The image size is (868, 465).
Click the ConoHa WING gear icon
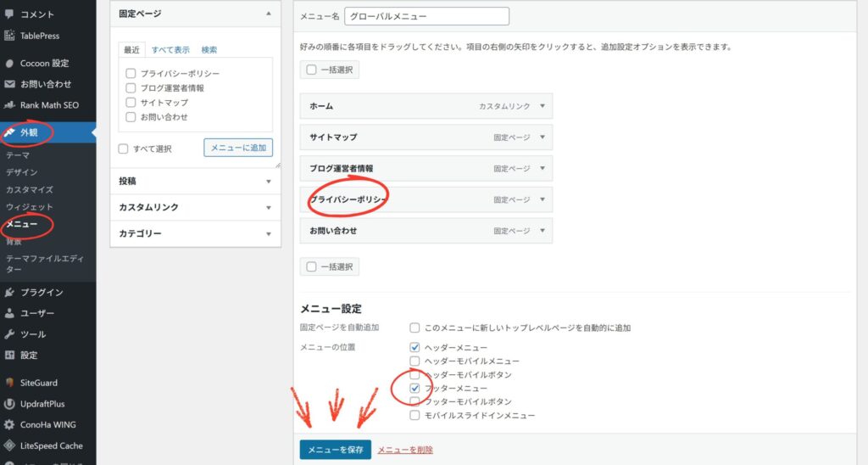[x=9, y=424]
